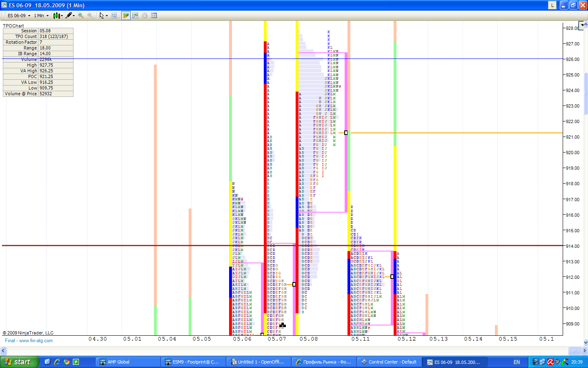Click the chart icon in the title bar
Screen dimensions: 588x368
click(4, 5)
